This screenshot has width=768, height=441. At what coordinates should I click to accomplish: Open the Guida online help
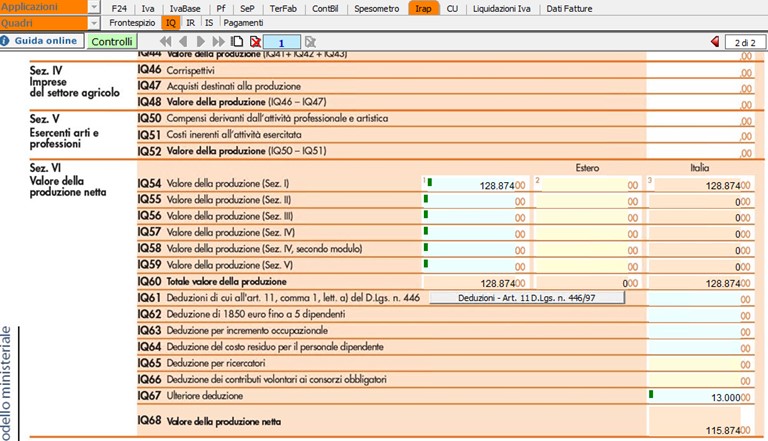pos(42,41)
